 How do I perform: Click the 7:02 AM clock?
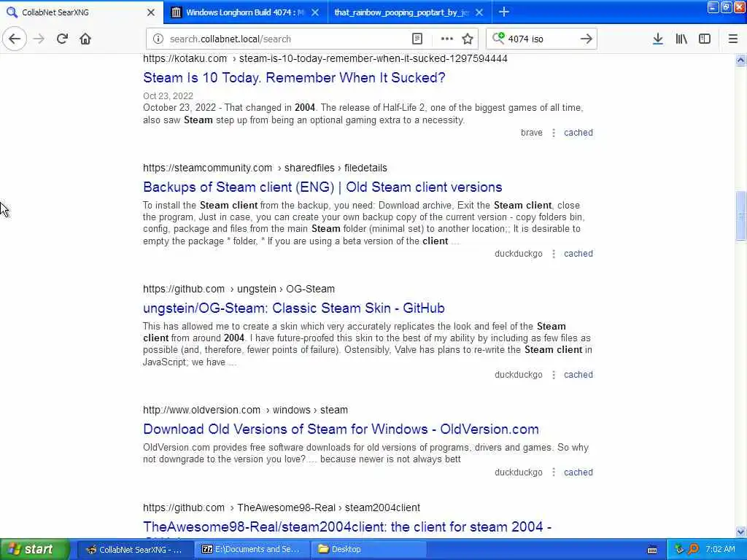[x=720, y=550]
